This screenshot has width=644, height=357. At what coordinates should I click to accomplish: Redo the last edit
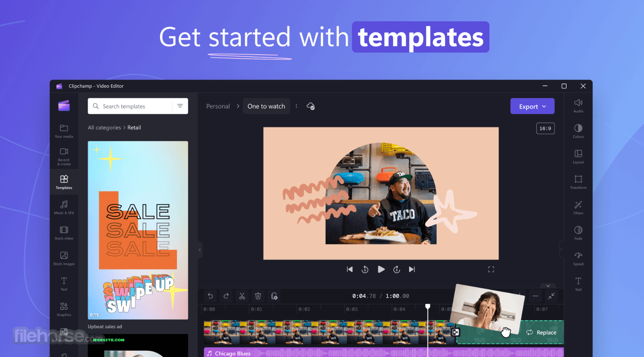(226, 296)
